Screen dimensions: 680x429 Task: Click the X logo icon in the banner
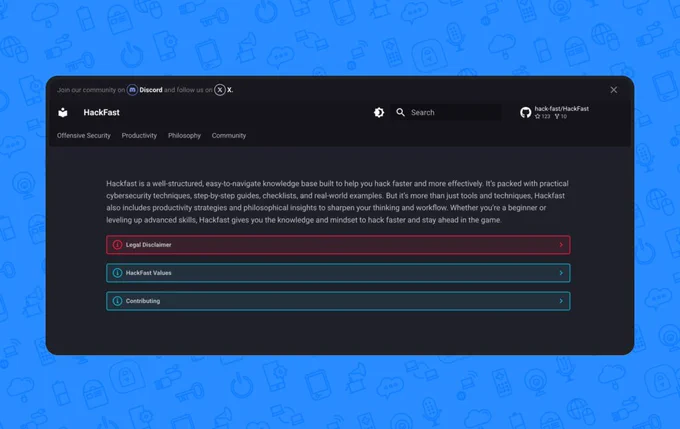point(220,90)
